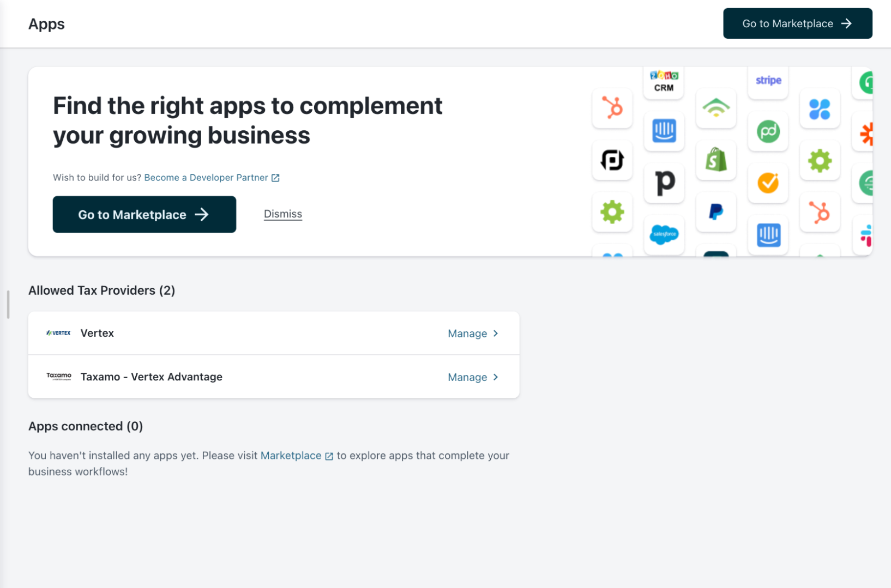Image resolution: width=891 pixels, height=588 pixels.
Task: Click the green wifi-signal app icon
Action: pos(715,108)
